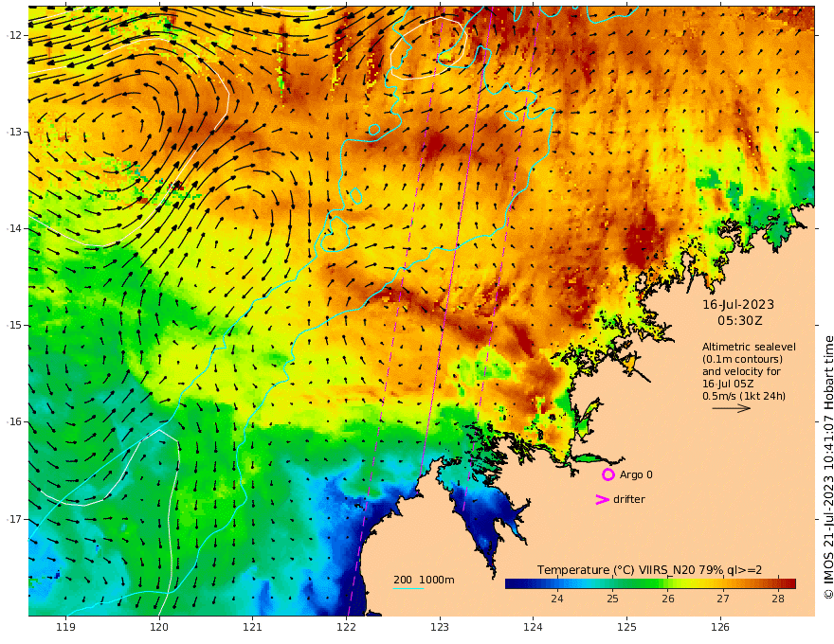This screenshot has height=644, width=834.
Task: Click the latitude -17 axis label
Action: 14,519
